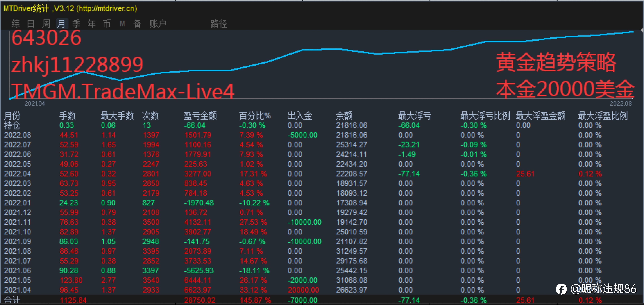Click the -1970.48 loss in 2022.01
644x305 pixels.
point(199,203)
